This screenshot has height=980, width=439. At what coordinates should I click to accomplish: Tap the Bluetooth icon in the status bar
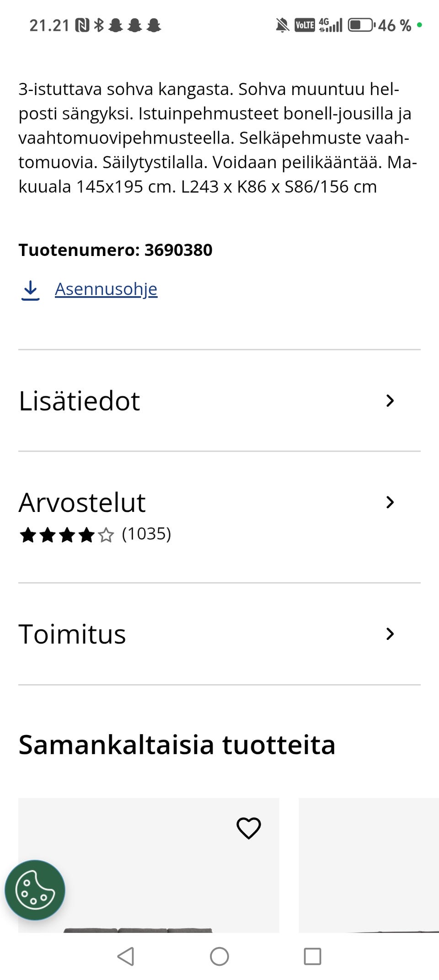point(99,25)
